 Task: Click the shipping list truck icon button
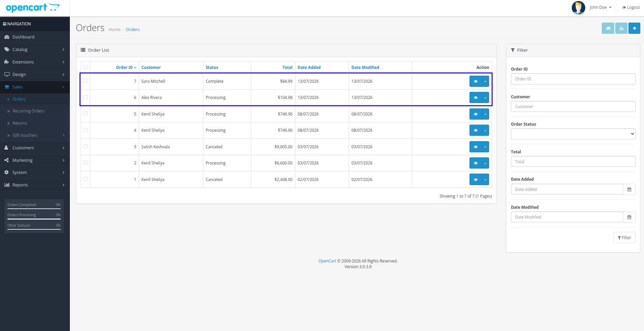(x=608, y=28)
